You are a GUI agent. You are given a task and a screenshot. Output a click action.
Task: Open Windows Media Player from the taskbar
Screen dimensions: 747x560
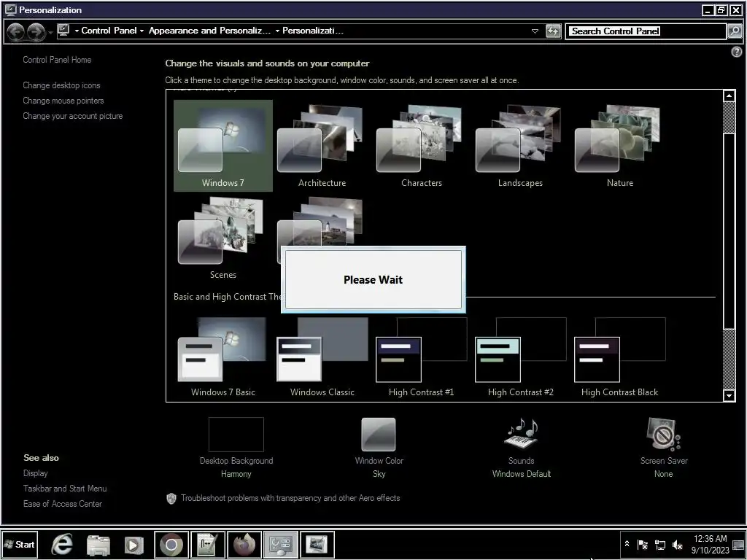coord(134,545)
